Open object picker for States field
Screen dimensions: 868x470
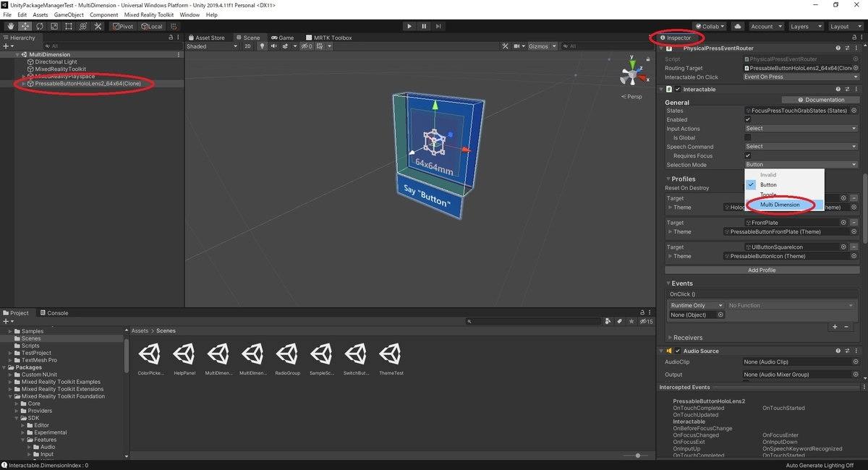(854, 111)
